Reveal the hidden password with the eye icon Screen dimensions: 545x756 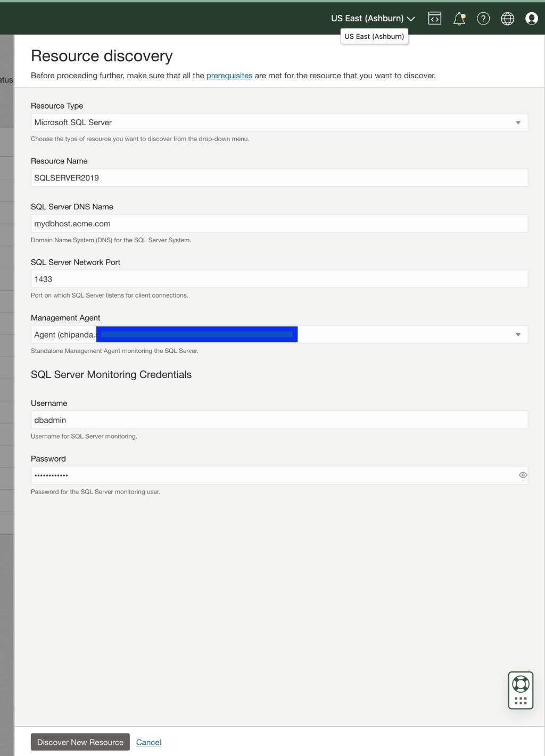523,474
